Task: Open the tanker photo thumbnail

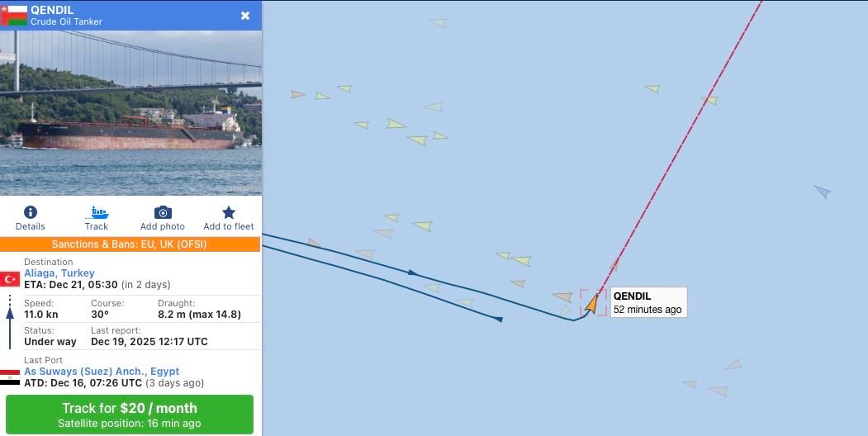Action: 130,113
